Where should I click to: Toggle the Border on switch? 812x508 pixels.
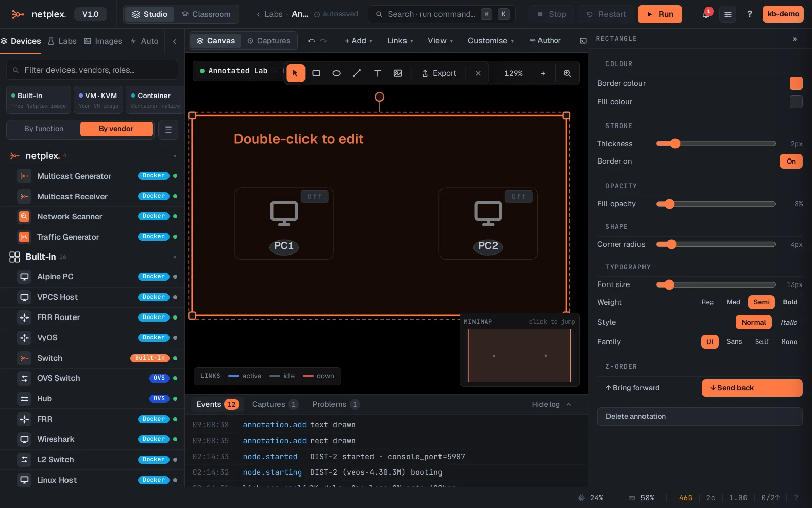(791, 161)
